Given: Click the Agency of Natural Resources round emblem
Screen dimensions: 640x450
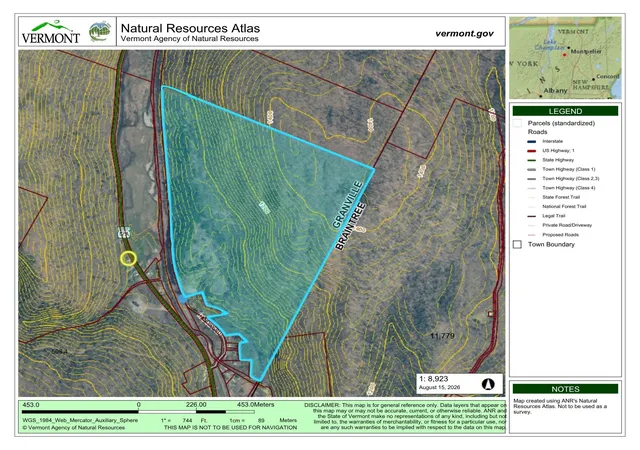Looking at the screenshot, I should coord(100,31).
